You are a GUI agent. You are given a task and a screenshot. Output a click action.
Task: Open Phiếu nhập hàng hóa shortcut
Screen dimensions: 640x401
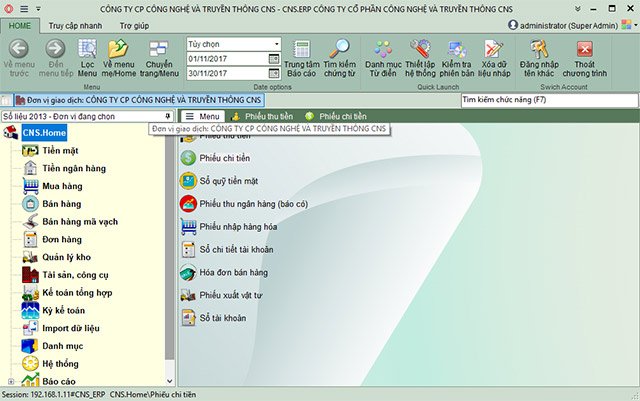pyautogui.click(x=229, y=227)
